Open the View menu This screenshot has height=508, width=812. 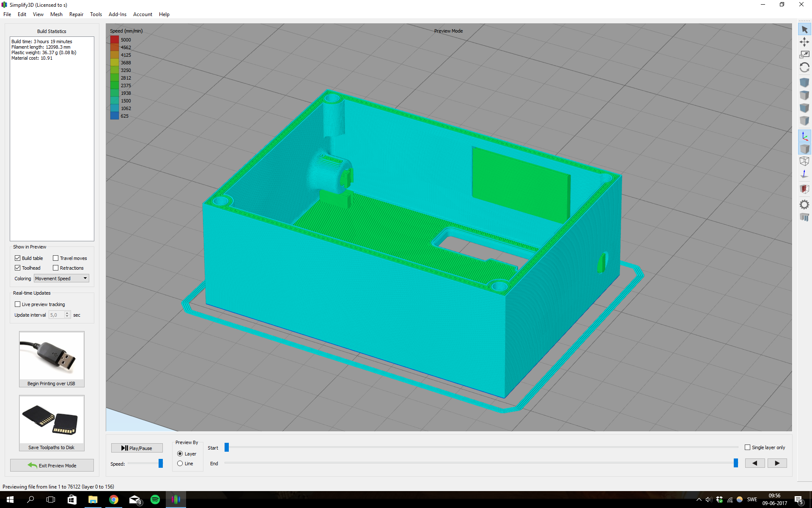point(38,14)
